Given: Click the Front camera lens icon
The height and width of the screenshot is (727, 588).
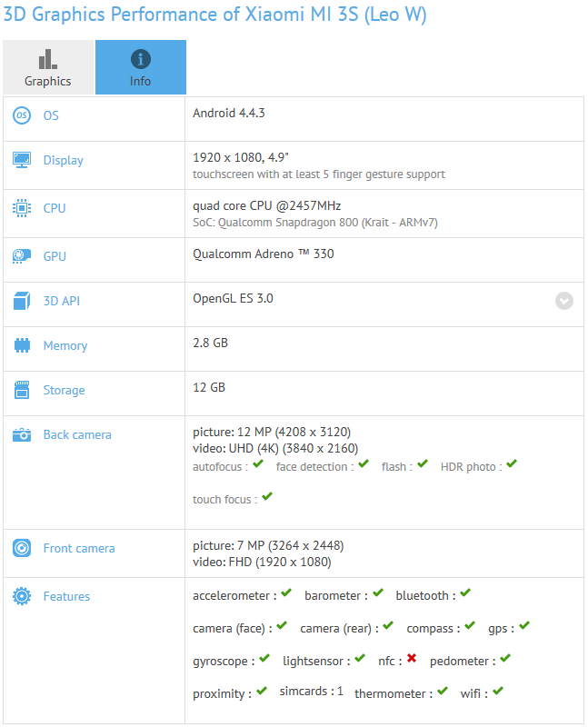Looking at the screenshot, I should pyautogui.click(x=22, y=549).
